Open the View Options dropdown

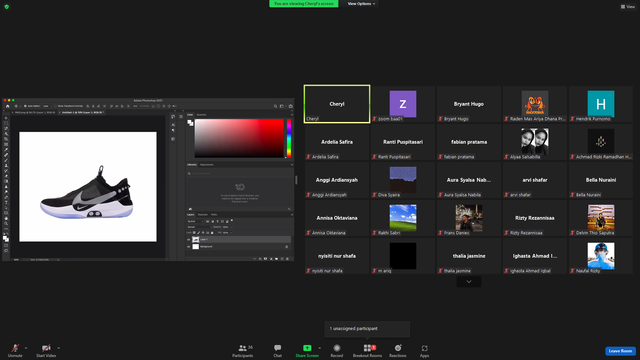(x=361, y=4)
